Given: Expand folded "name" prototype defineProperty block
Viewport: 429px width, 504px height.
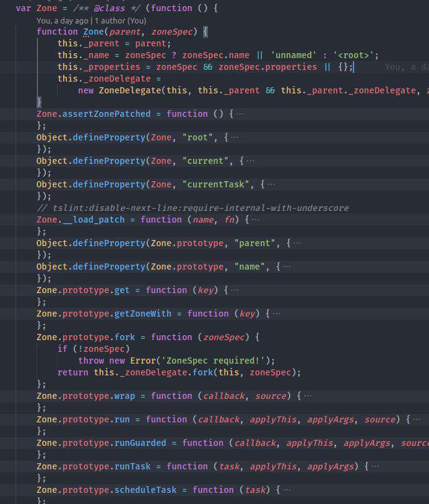Looking at the screenshot, I should pos(287,267).
